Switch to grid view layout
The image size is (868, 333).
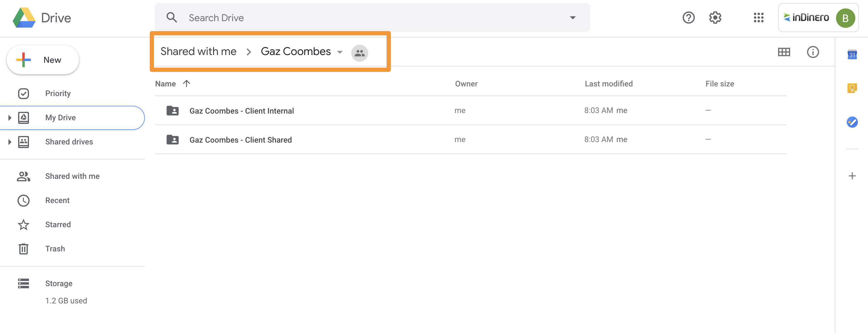click(x=784, y=52)
